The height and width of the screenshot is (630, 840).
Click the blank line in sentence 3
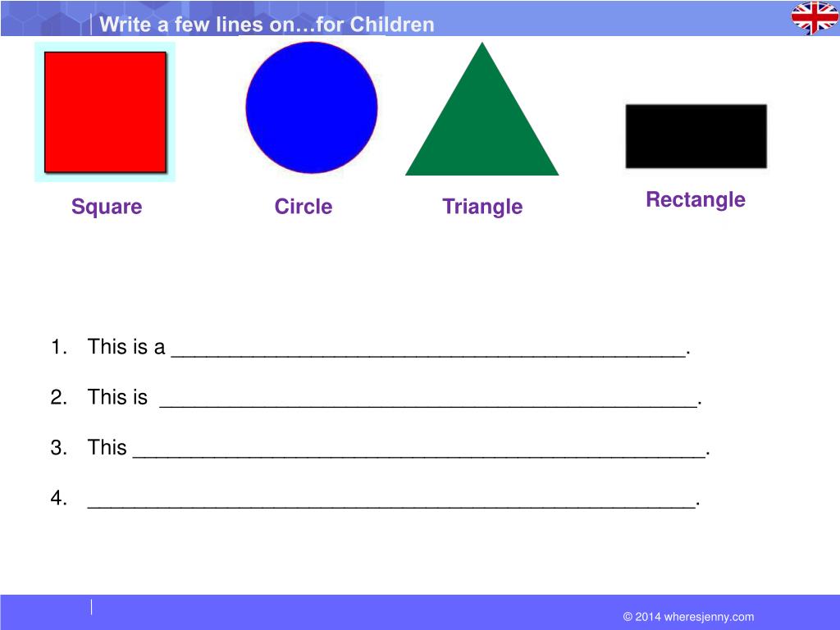[x=419, y=454]
